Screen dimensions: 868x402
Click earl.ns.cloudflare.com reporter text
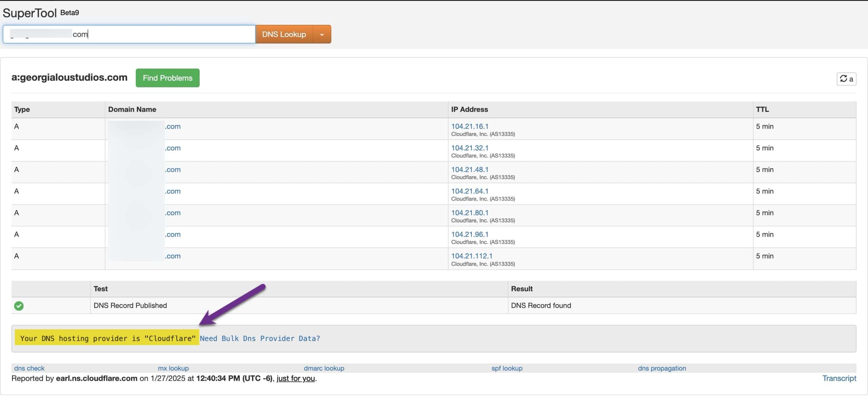(97, 378)
